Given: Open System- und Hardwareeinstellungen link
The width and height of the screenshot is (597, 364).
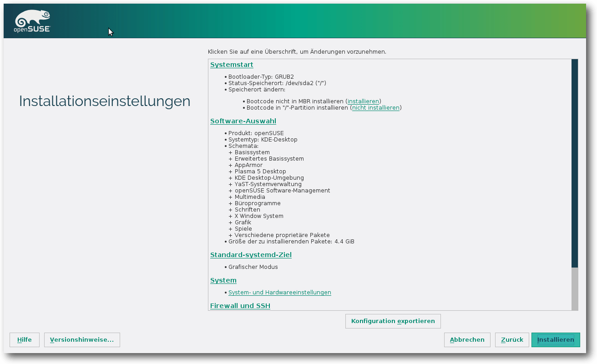Looking at the screenshot, I should 280,293.
